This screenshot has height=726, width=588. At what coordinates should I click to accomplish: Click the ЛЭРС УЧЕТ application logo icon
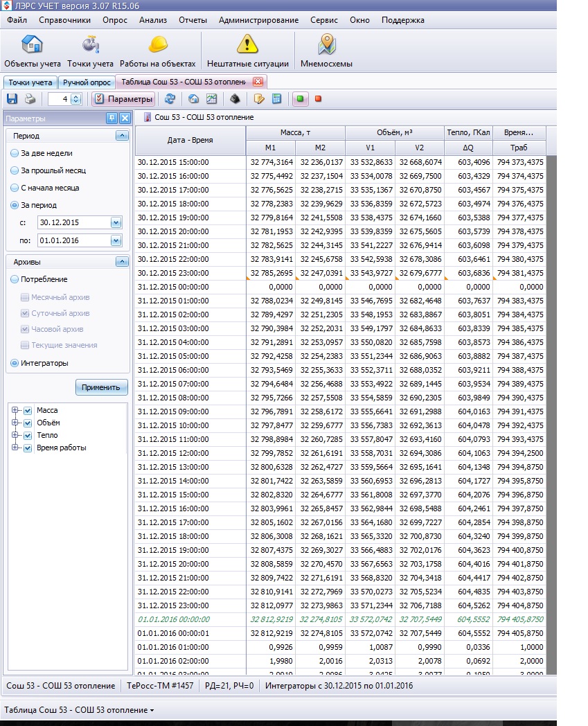click(6, 6)
